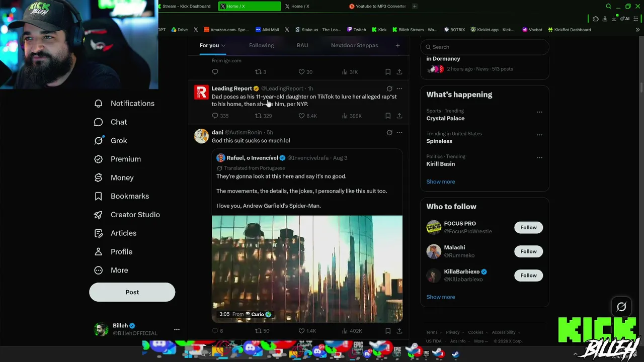Open Grok from the left sidebar
644x362 pixels.
tap(111, 141)
